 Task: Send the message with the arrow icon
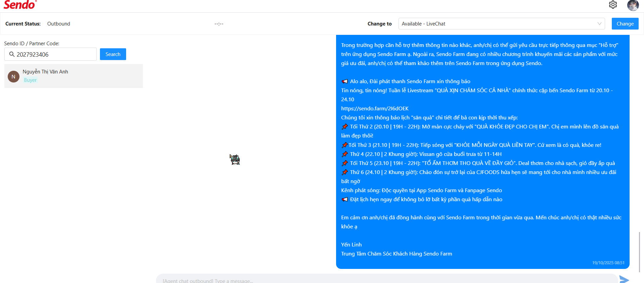[624, 279]
